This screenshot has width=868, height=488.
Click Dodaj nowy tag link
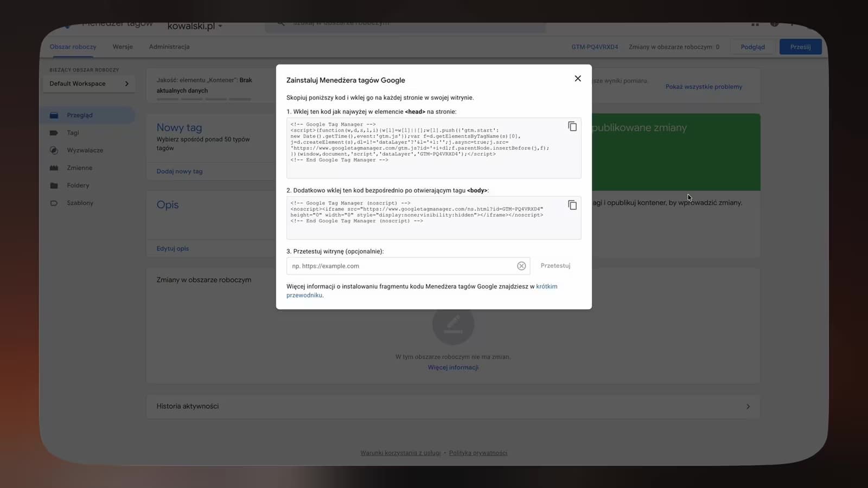[x=180, y=171]
